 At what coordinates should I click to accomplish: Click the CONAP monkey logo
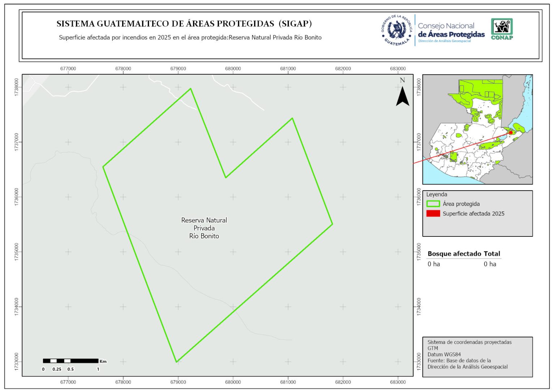(502, 29)
